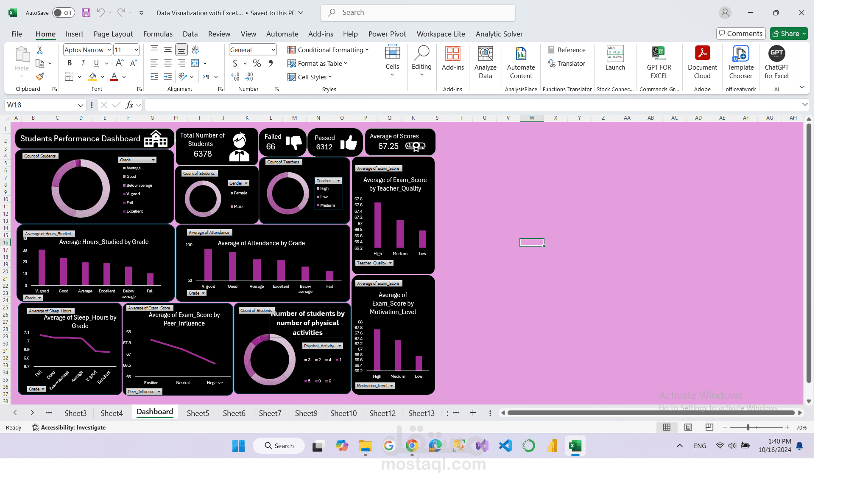Viewport: 868px width, 483px height.
Task: Switch to the Dashboard sheet tab
Action: (154, 412)
